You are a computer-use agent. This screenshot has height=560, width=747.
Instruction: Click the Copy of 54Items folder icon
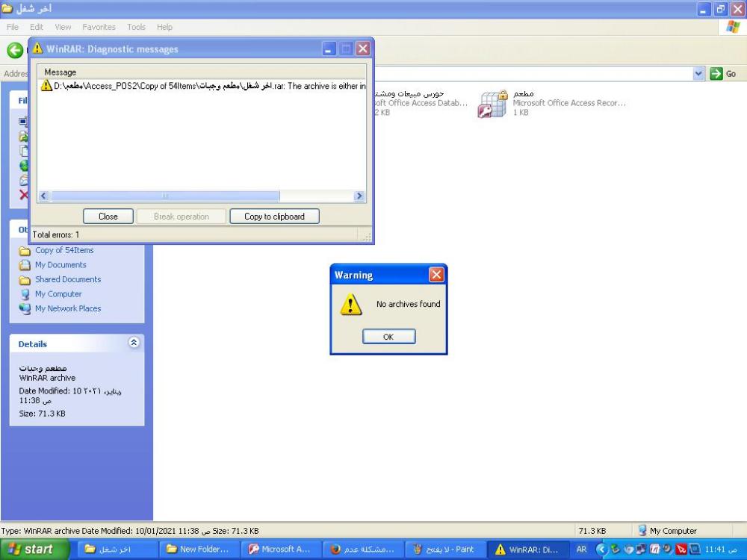25,250
